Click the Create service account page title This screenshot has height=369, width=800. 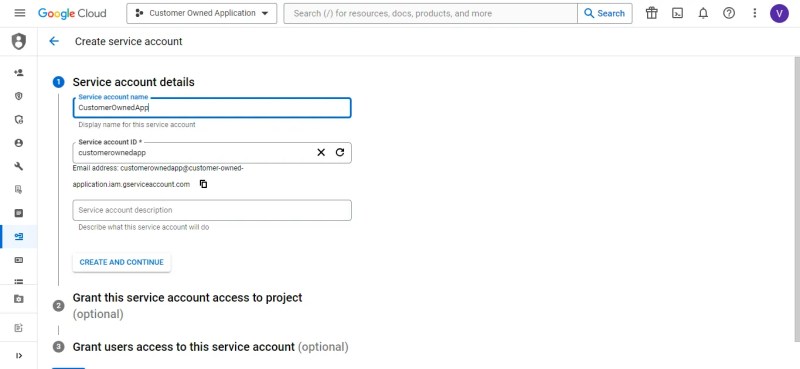click(x=129, y=41)
